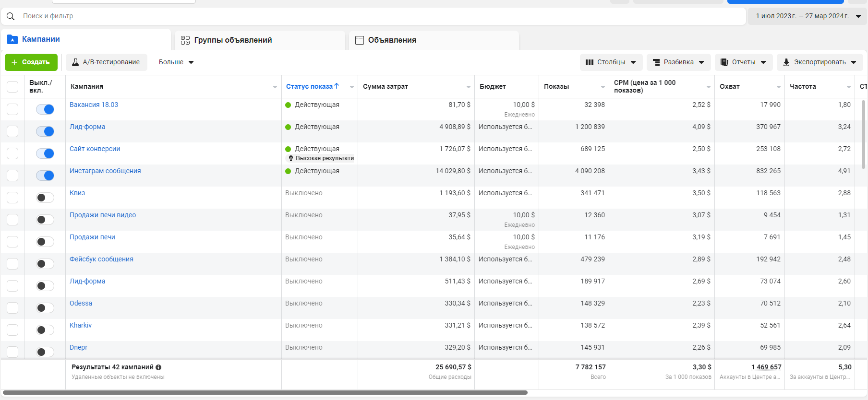868x400 pixels.
Task: Click the 'Поиск и фильтр' search field
Action: click(374, 16)
